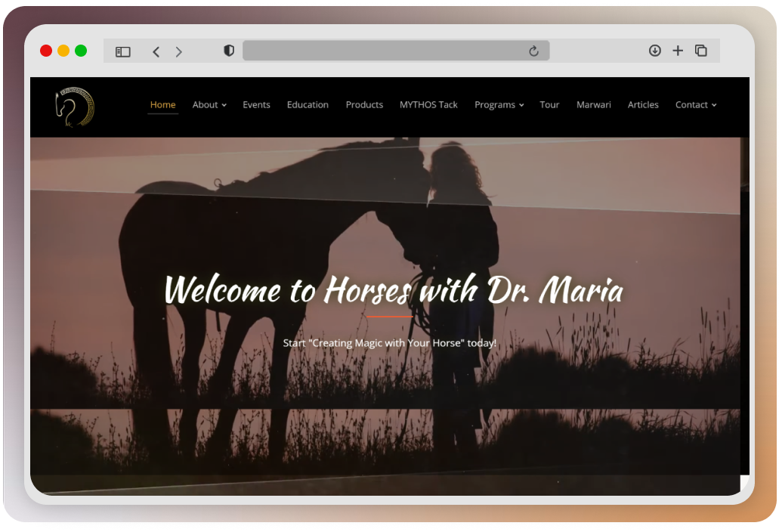The width and height of the screenshot is (782, 532).
Task: Expand the Programs menu chevron
Action: tap(521, 105)
